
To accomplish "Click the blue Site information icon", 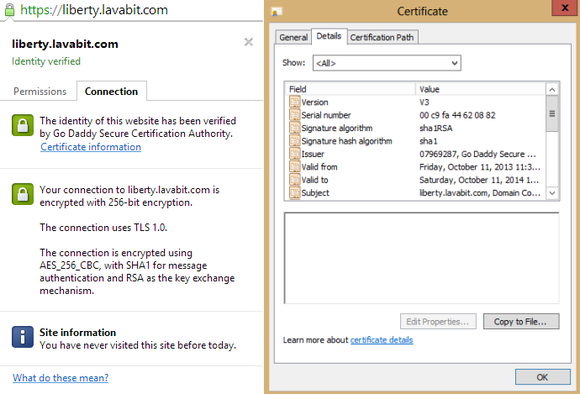I will (x=23, y=337).
